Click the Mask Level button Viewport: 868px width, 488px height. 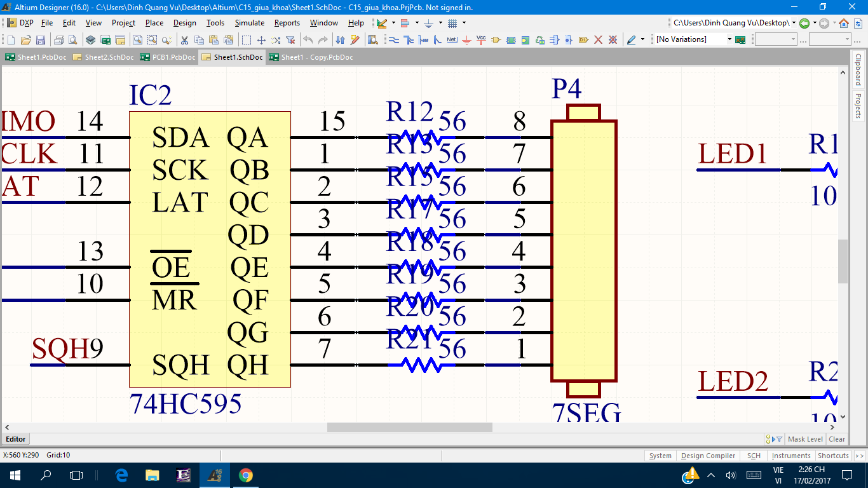[x=805, y=439]
